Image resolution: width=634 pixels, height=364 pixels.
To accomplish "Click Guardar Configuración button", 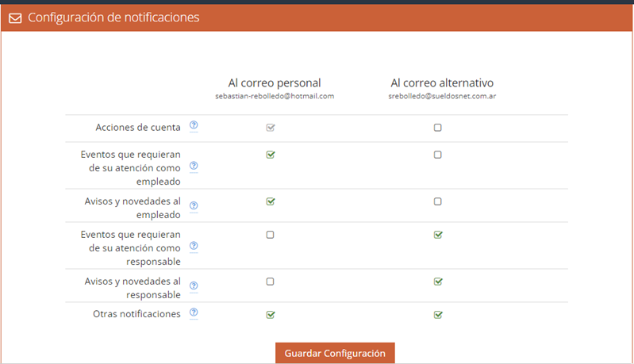I will (335, 353).
